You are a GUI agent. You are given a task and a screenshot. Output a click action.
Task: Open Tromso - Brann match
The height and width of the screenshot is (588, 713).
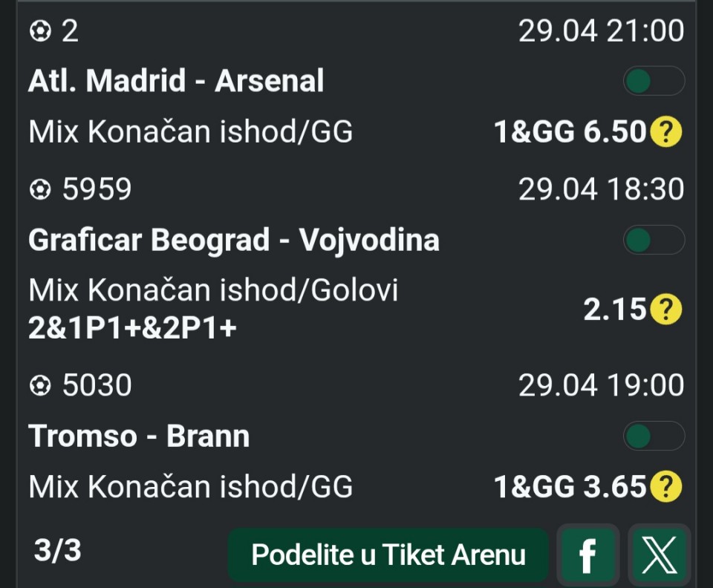[x=139, y=436]
